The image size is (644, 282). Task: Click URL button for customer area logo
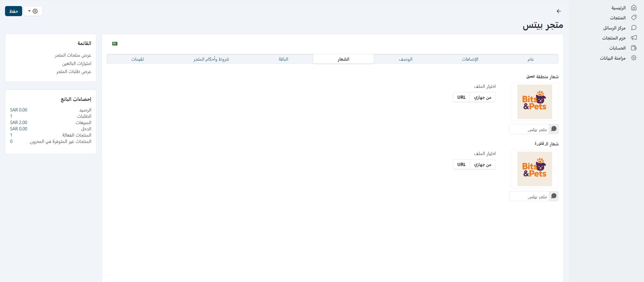click(x=461, y=97)
